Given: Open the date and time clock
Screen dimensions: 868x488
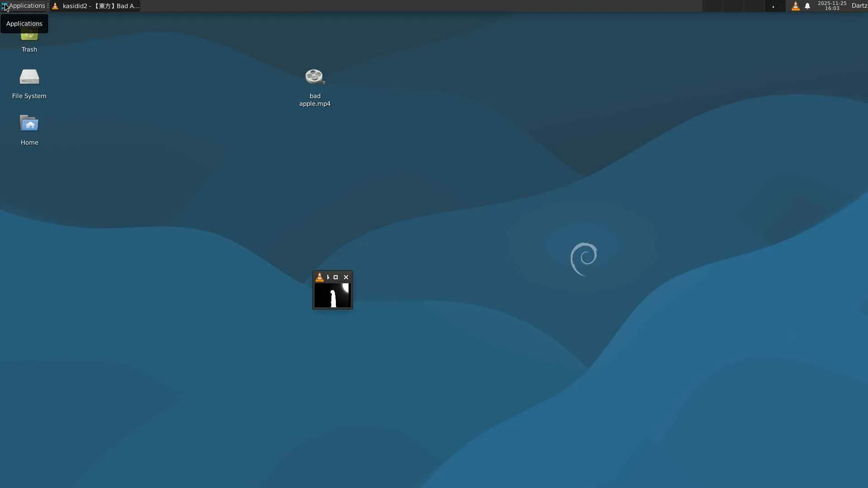Looking at the screenshot, I should pos(832,6).
